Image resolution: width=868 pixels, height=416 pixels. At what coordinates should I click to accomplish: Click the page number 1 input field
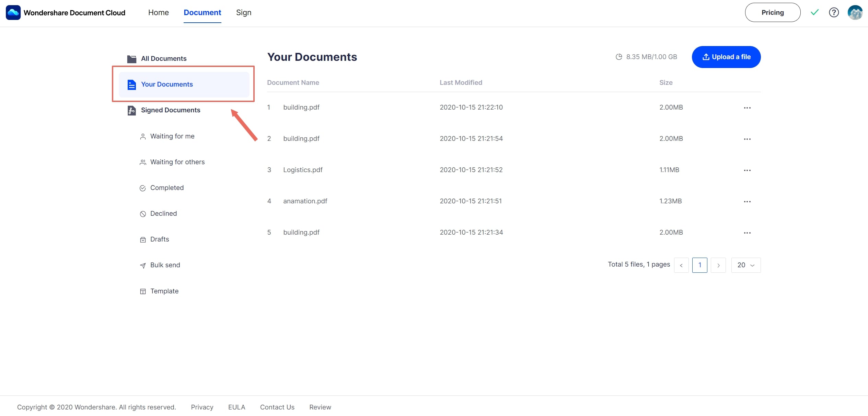pyautogui.click(x=700, y=265)
